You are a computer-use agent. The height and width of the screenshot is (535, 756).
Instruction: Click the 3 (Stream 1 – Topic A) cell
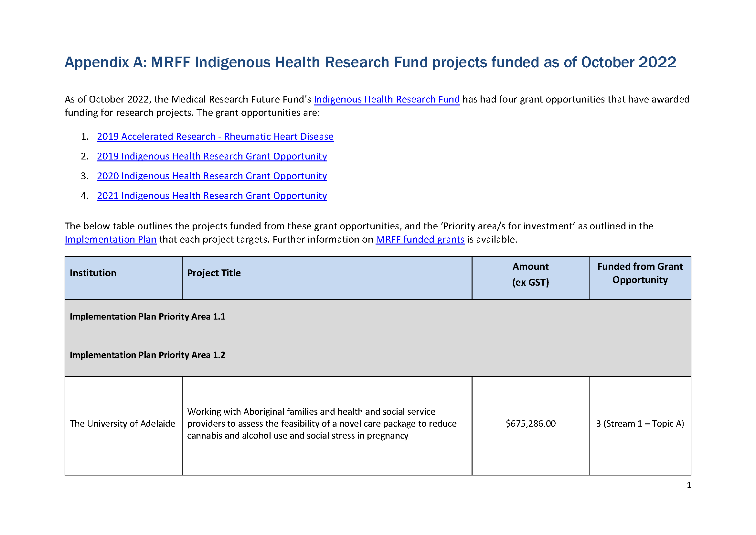[x=640, y=426]
